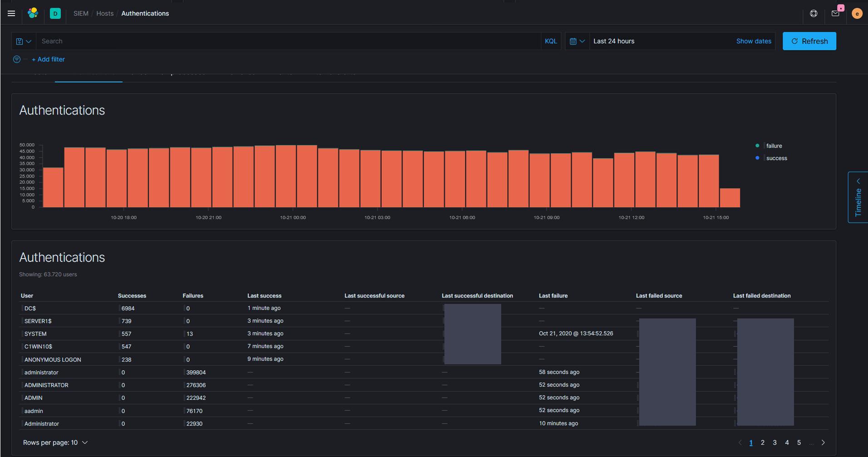Switch query language via KQL

click(x=550, y=41)
